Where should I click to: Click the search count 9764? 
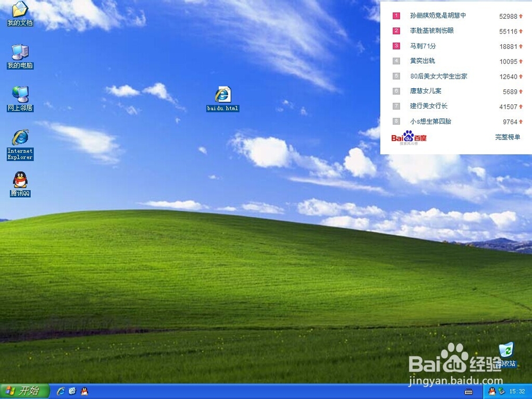tap(510, 122)
